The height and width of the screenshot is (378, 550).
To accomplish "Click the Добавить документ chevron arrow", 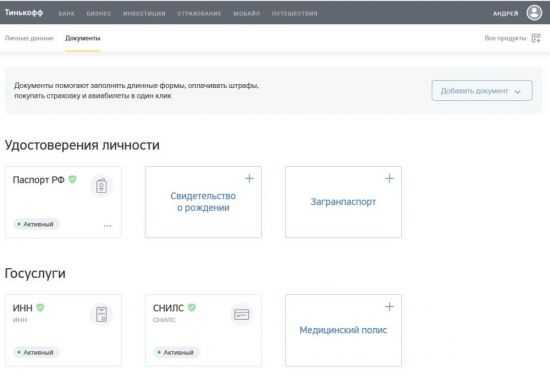I will [x=517, y=92].
